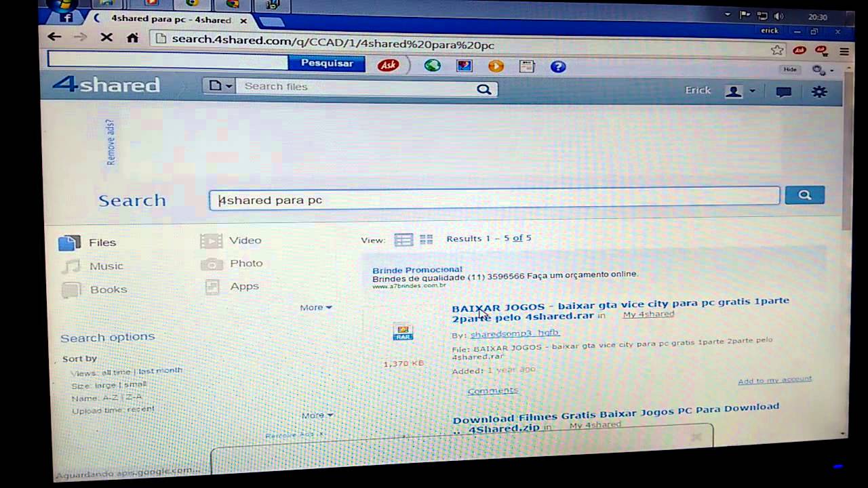
Task: Click the blue search magnifier button
Action: (x=804, y=195)
